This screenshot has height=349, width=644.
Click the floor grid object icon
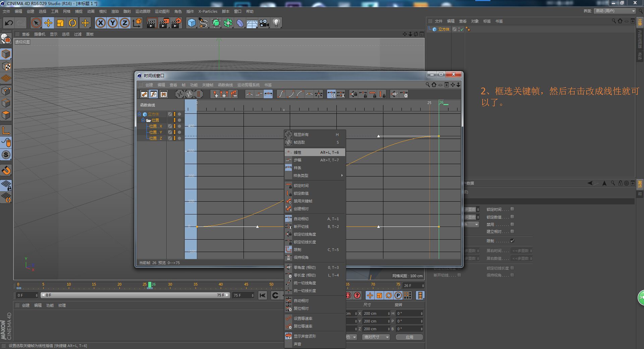(x=252, y=23)
